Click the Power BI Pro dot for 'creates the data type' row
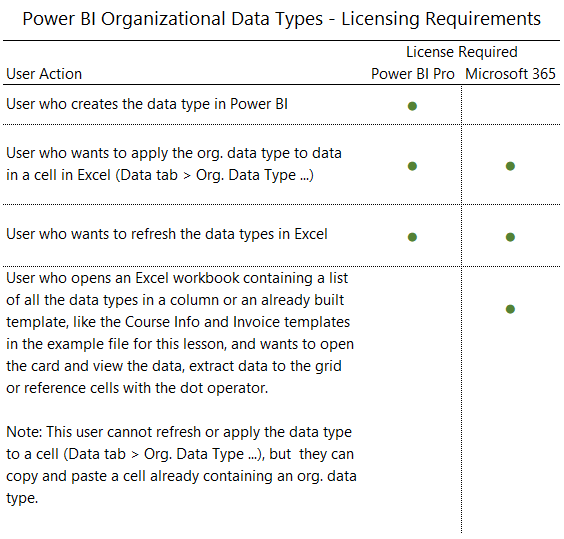Image resolution: width=564 pixels, height=539 pixels. click(412, 106)
